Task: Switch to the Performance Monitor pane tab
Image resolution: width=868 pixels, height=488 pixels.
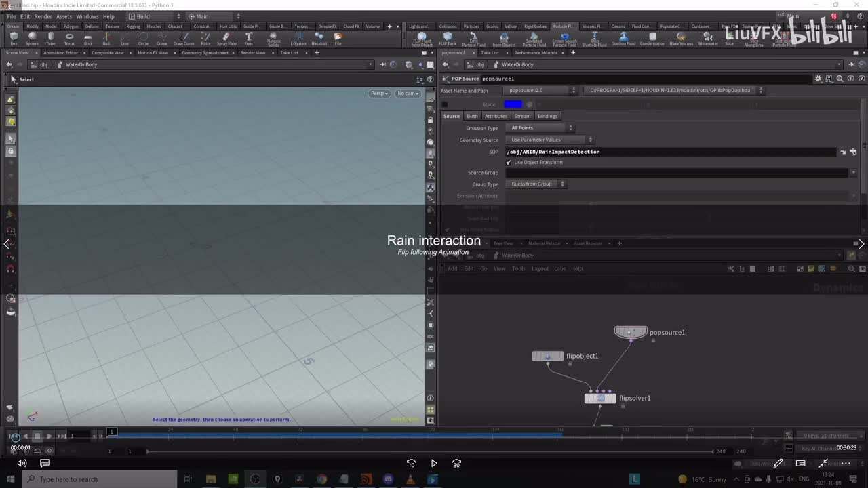Action: [536, 52]
